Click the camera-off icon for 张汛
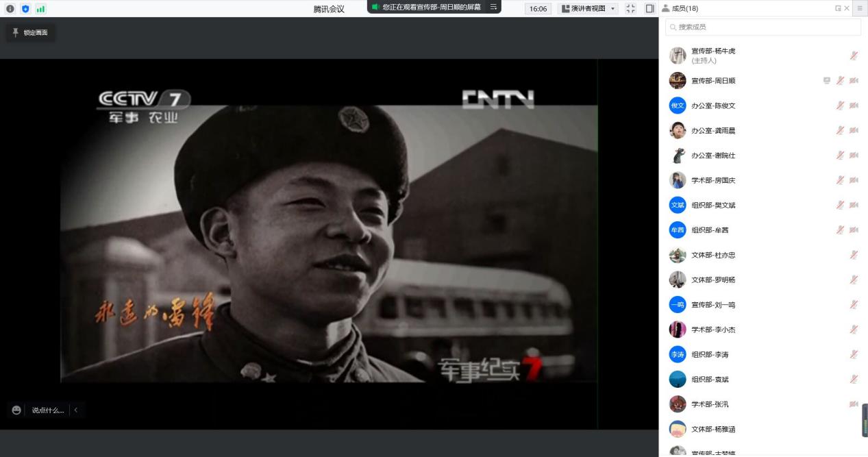The image size is (868, 457). [x=854, y=404]
